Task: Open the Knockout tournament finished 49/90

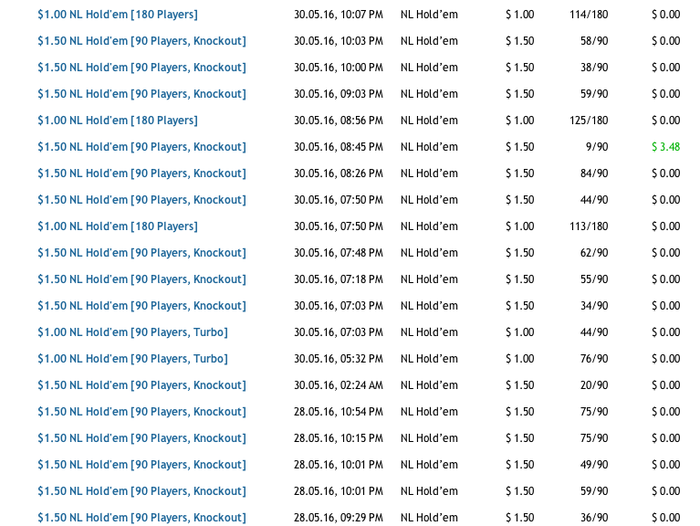Action: click(x=141, y=465)
